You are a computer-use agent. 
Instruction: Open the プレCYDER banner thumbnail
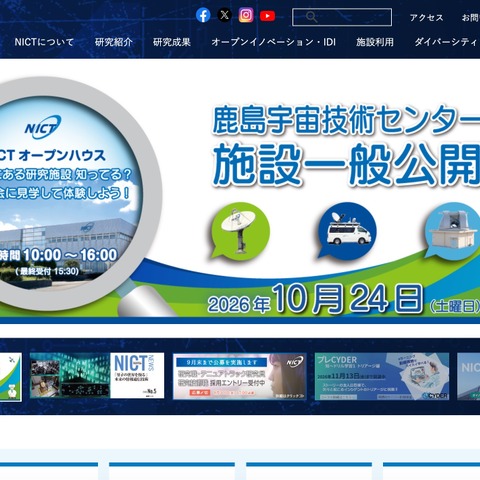coord(382,377)
